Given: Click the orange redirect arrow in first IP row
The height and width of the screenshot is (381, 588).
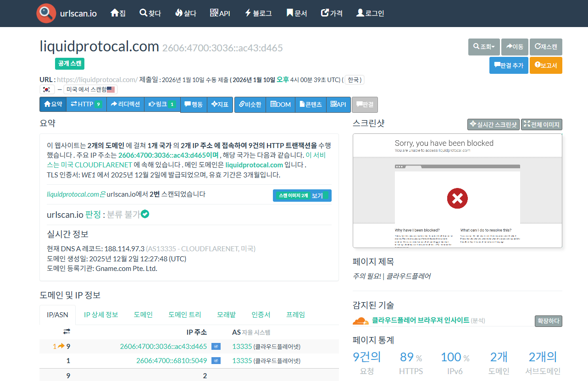Looking at the screenshot, I should click(x=61, y=346).
